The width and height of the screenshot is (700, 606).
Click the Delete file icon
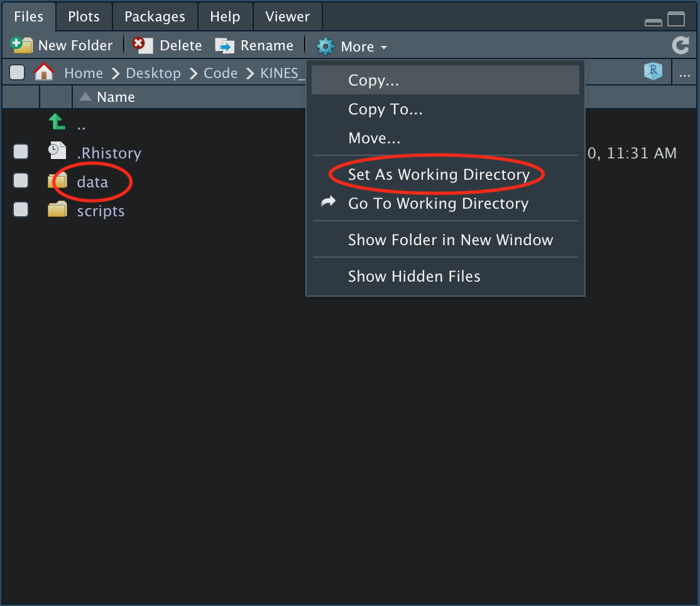141,45
